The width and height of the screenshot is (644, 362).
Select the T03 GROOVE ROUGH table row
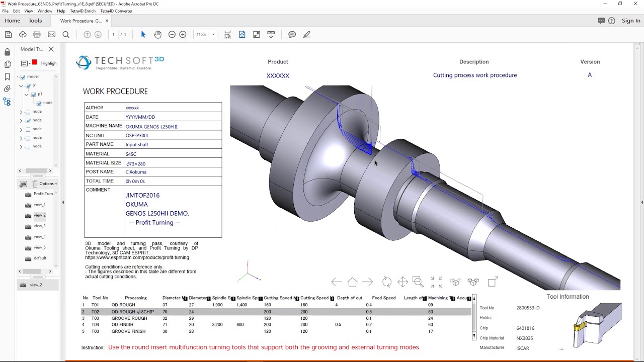tap(277, 318)
